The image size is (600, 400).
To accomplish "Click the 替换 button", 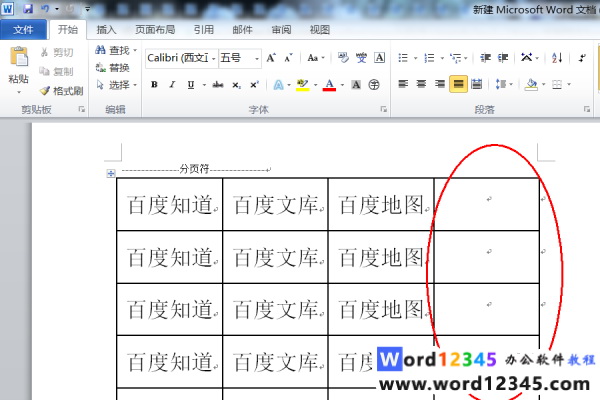I will pyautogui.click(x=112, y=68).
